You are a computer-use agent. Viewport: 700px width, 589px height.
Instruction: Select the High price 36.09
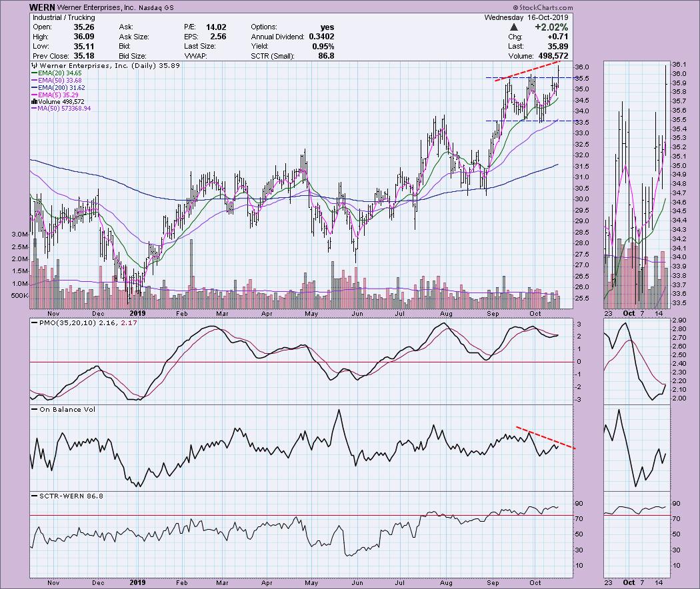click(84, 37)
